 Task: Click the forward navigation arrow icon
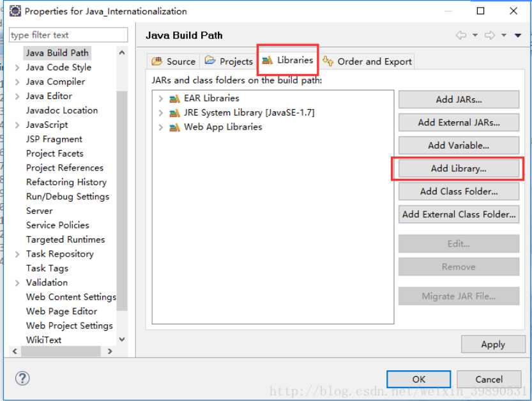point(489,35)
